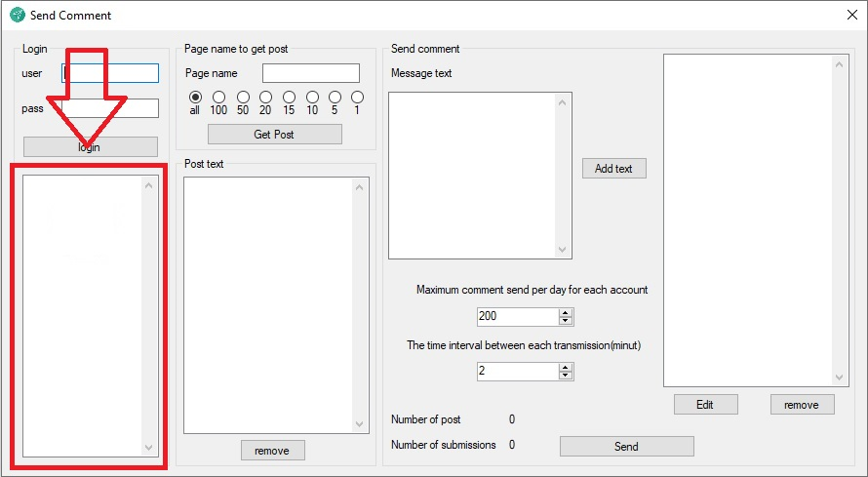This screenshot has height=477, width=868.
Task: Click the Send Comment app icon in title bar
Action: 17,15
